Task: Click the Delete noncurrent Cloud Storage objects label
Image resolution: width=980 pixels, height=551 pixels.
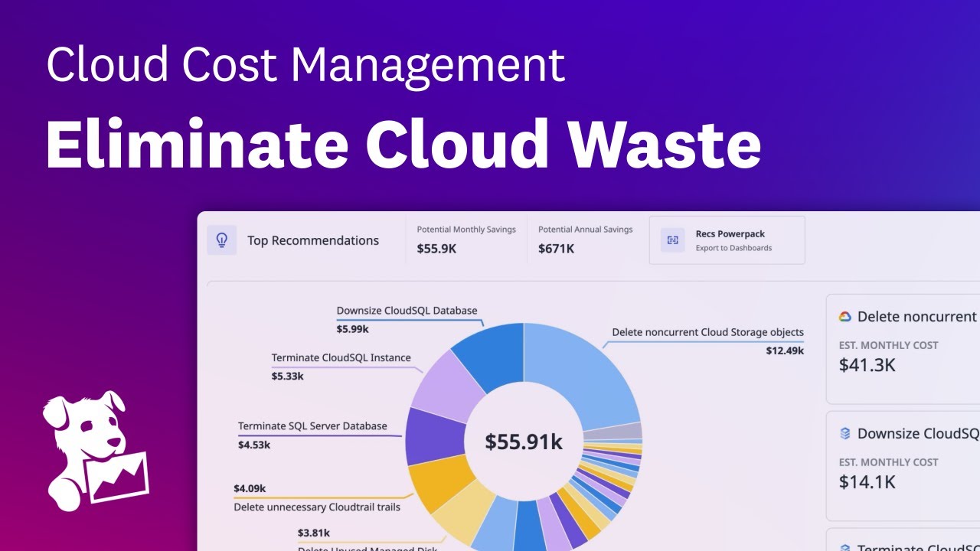Action: [x=707, y=332]
